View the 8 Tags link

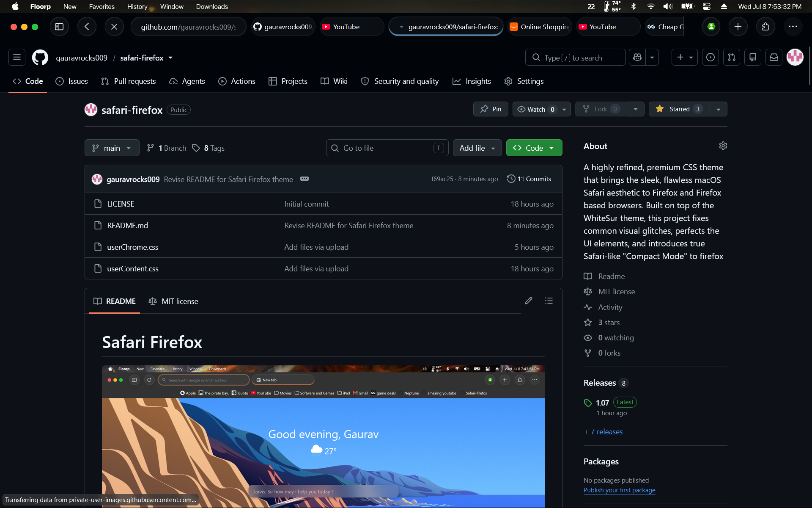click(208, 148)
